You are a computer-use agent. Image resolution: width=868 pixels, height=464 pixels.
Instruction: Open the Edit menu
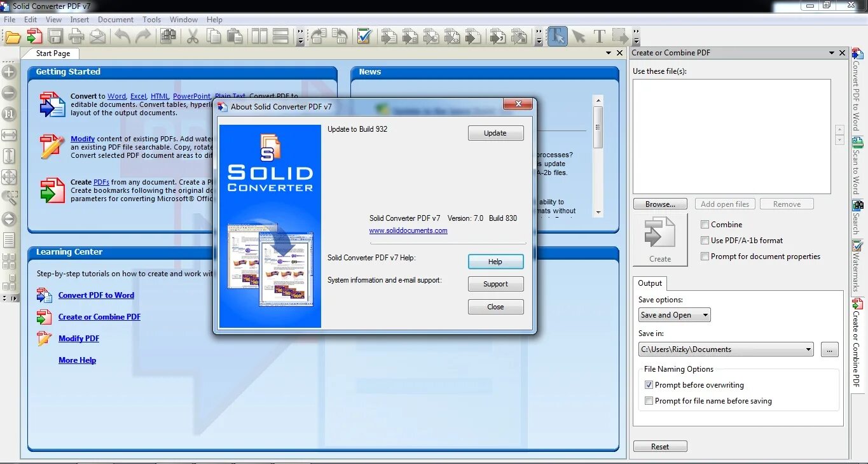click(31, 20)
